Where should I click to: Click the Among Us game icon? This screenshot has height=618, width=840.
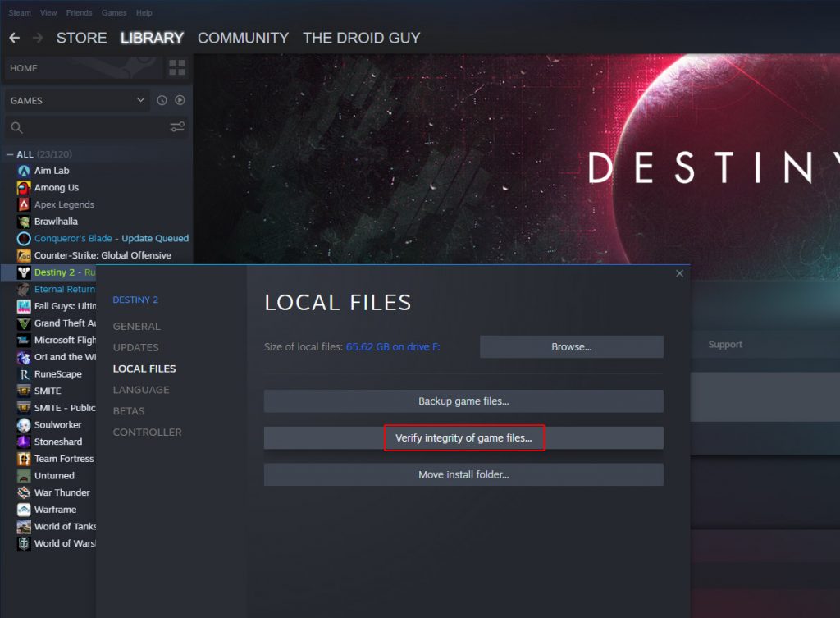coord(24,188)
